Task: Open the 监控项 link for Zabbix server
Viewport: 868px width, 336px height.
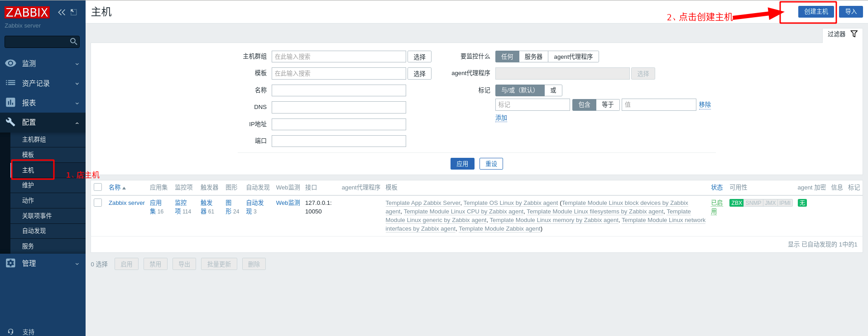Action: 181,207
